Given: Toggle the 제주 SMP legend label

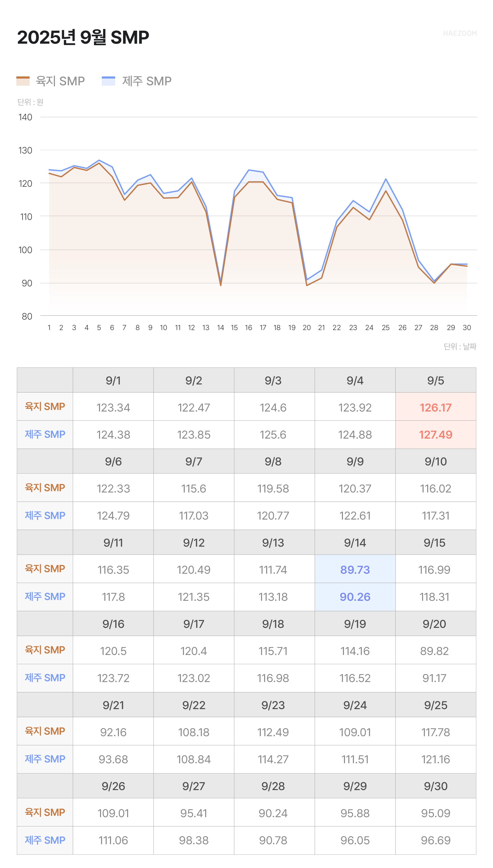Looking at the screenshot, I should tap(147, 81).
